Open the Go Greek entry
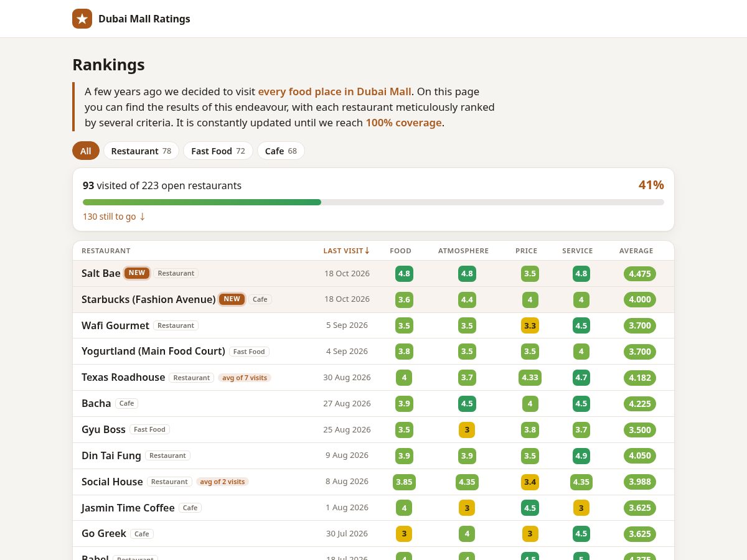The height and width of the screenshot is (560, 747). (104, 533)
